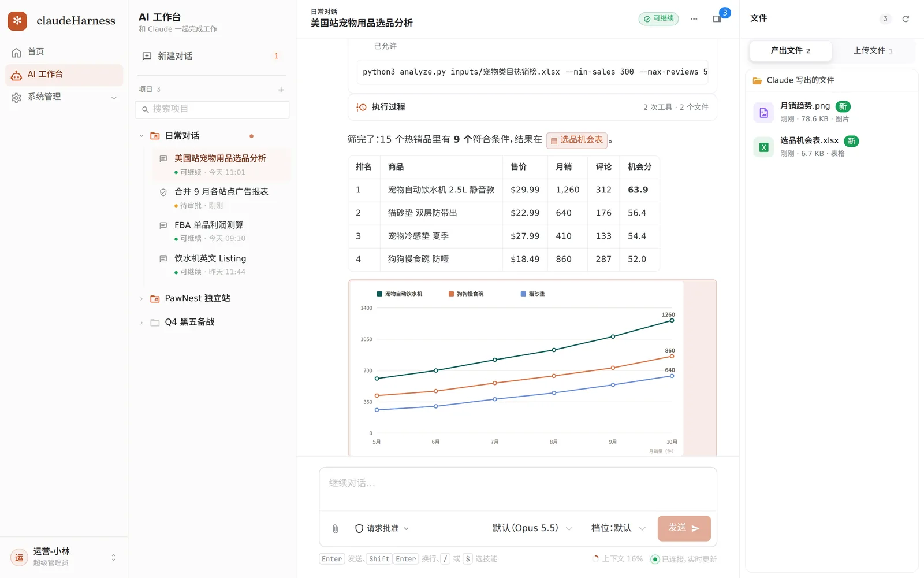
Task: Click table cell 宠物冷感垫 夏季
Action: coord(441,236)
